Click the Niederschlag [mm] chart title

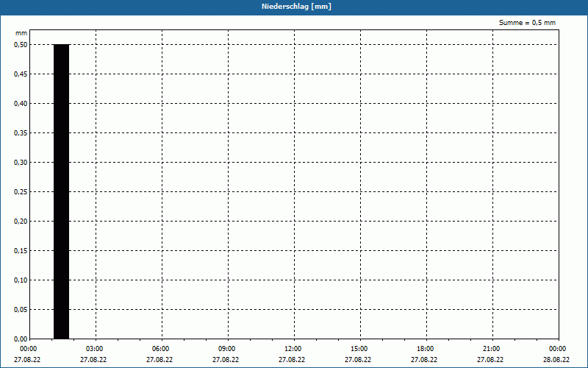tap(296, 7)
